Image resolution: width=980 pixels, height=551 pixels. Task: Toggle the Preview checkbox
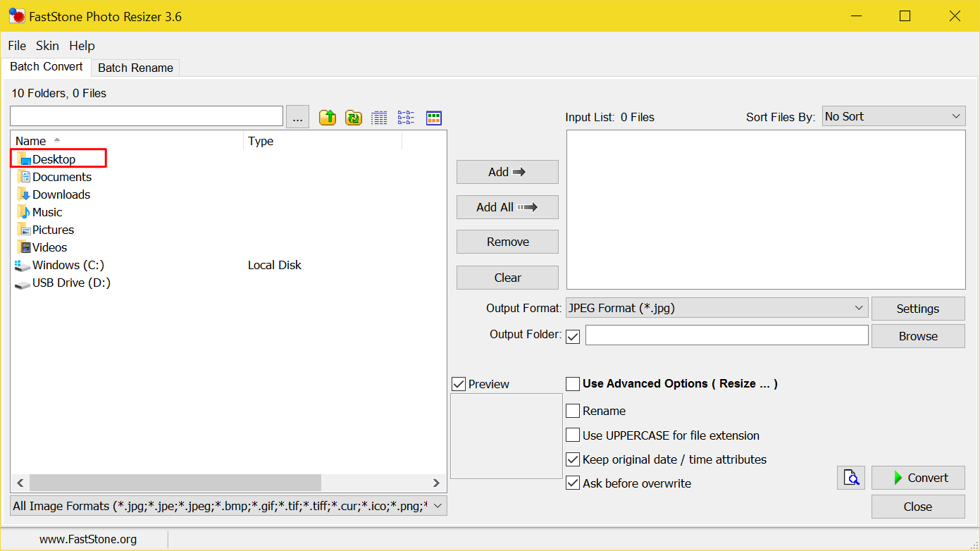coord(459,384)
